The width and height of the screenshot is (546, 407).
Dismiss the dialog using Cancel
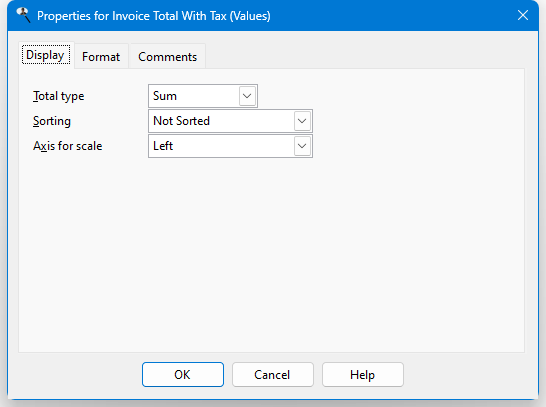[x=273, y=375]
